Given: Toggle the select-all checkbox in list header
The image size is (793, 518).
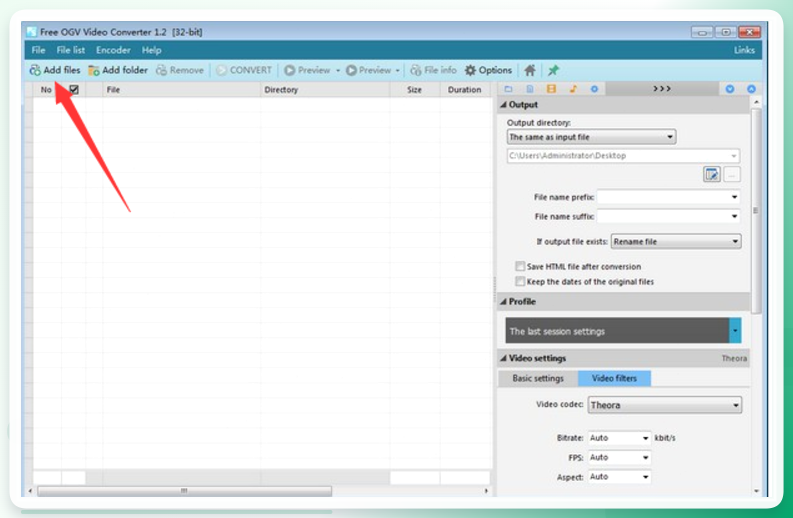Looking at the screenshot, I should coord(74,90).
